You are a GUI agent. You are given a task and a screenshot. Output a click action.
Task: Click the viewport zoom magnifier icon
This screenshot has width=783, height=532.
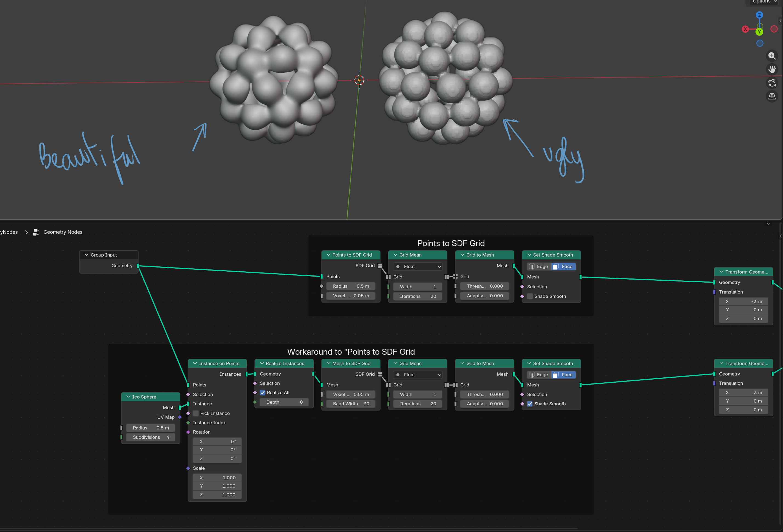(771, 56)
